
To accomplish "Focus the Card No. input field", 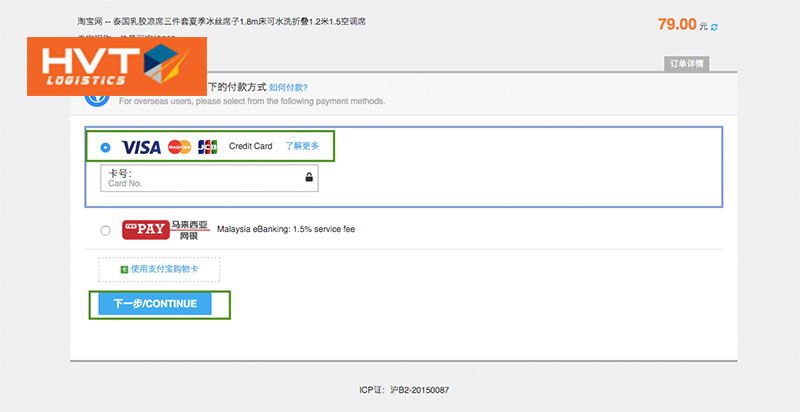I will click(209, 178).
